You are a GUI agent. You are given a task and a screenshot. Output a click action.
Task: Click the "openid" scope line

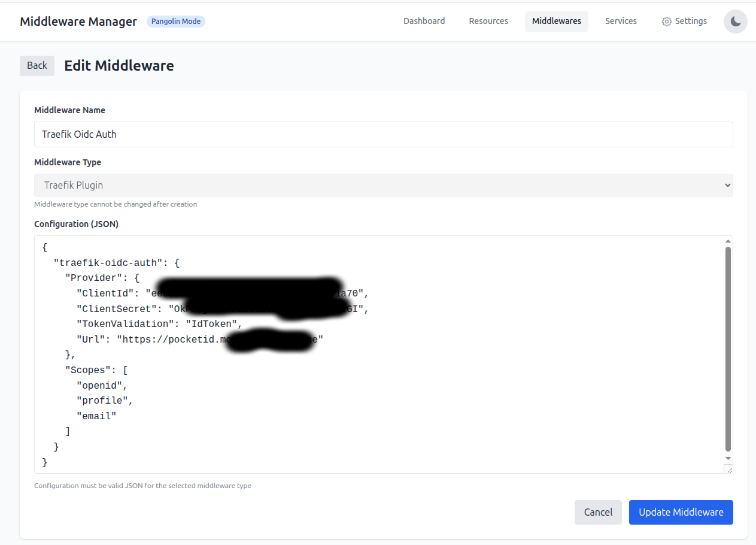(x=102, y=385)
